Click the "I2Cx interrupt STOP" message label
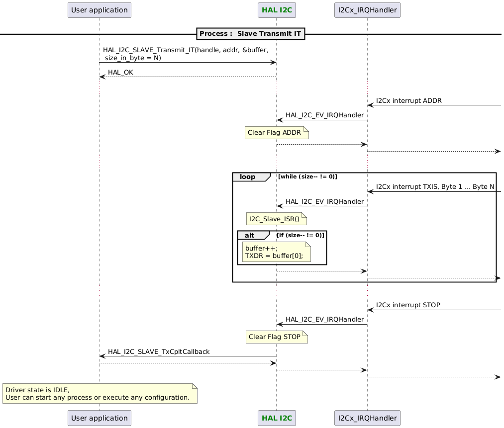 click(408, 305)
